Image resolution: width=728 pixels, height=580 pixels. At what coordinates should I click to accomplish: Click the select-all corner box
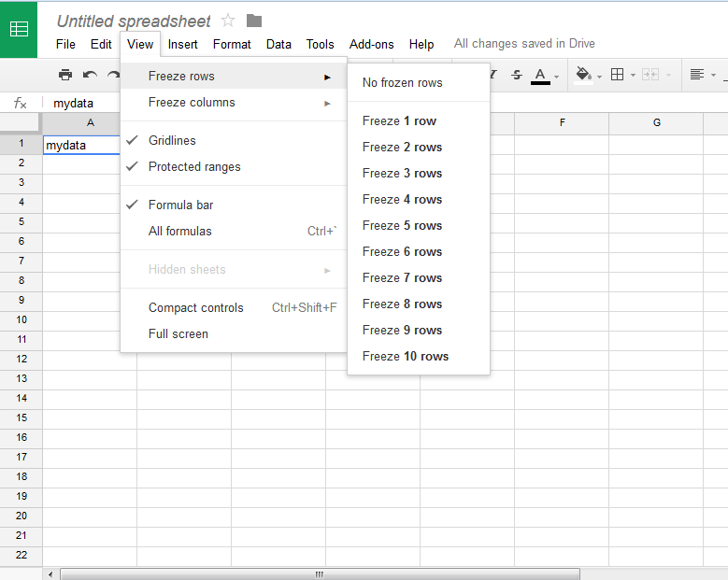(x=20, y=123)
